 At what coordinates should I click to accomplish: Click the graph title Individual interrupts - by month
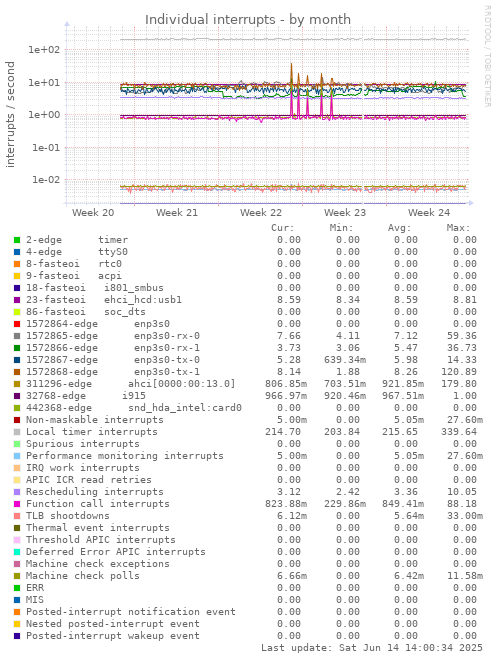pyautogui.click(x=248, y=19)
